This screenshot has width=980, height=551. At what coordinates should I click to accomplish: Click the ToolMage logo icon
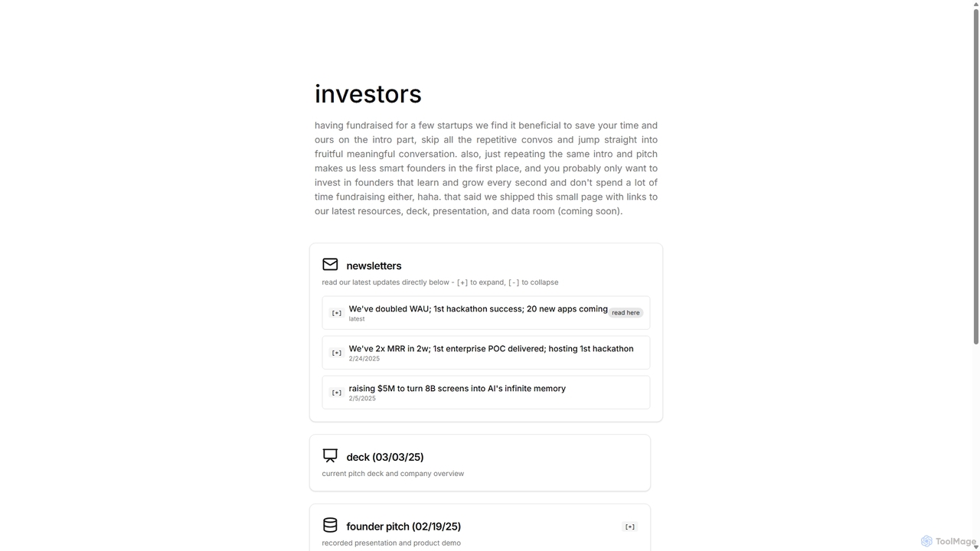926,541
